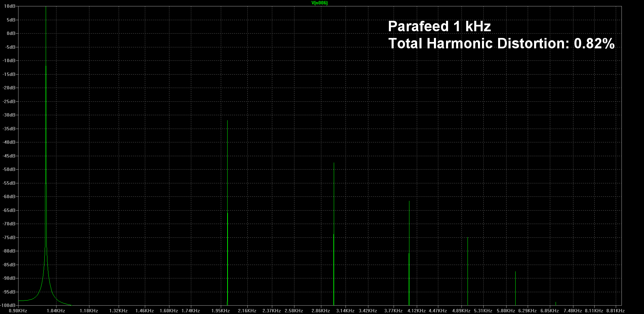Click the 2.37KHz horizontal axis label

point(272,311)
